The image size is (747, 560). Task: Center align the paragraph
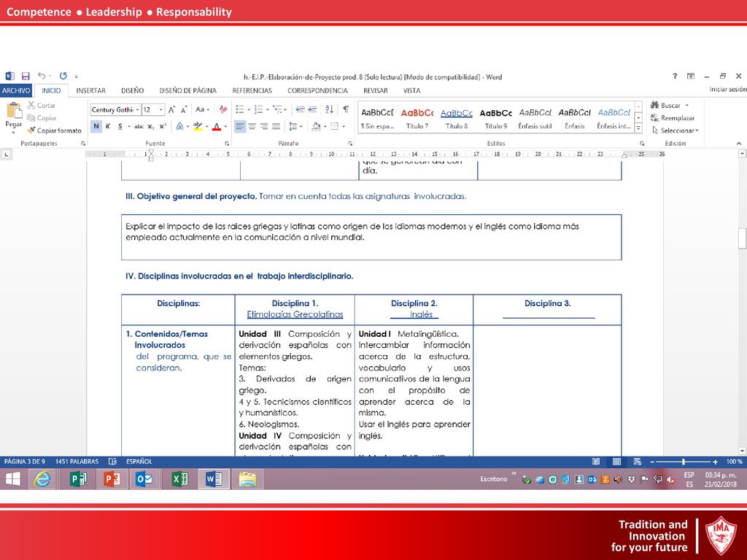pos(252,126)
